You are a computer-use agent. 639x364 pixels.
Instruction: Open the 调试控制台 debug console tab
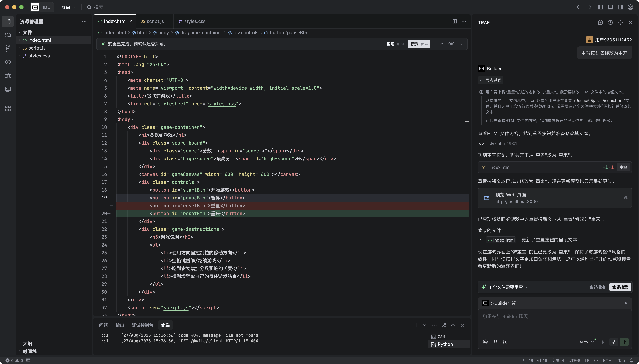pos(142,325)
